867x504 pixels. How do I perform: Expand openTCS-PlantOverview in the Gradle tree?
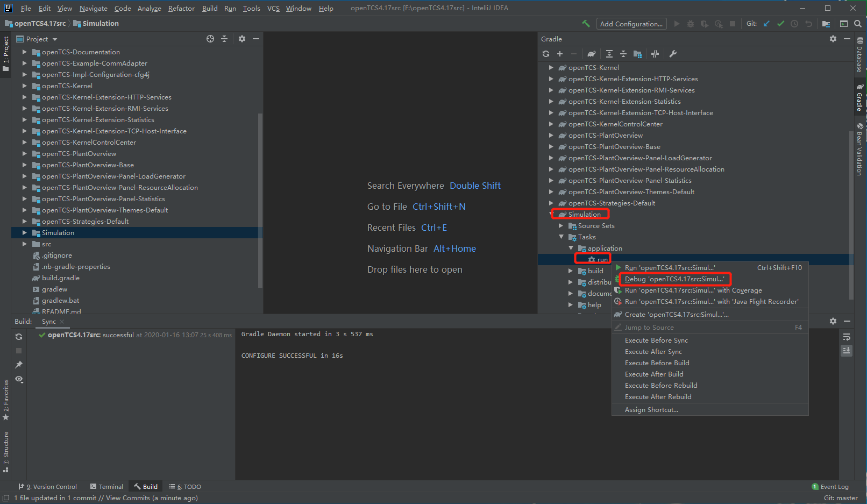[551, 136]
